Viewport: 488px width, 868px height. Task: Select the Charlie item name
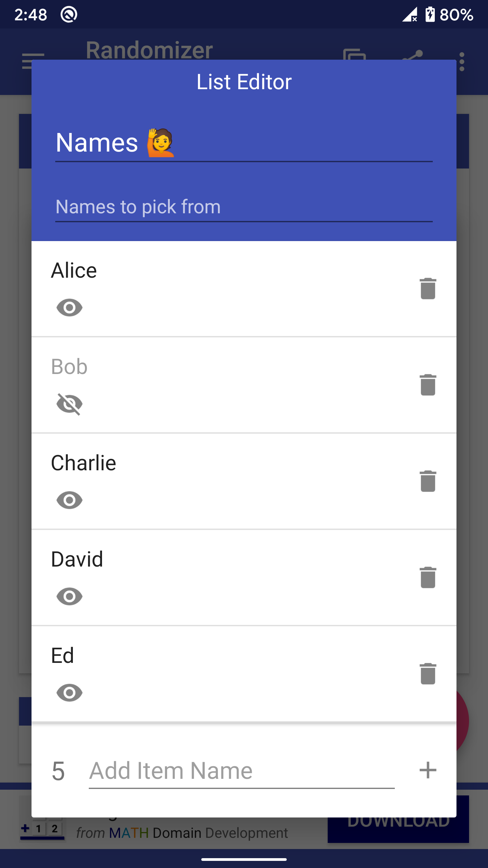(x=83, y=463)
